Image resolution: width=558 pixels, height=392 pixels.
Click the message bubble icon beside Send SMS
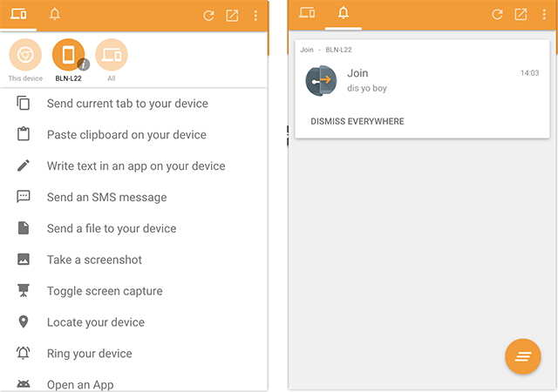click(24, 196)
